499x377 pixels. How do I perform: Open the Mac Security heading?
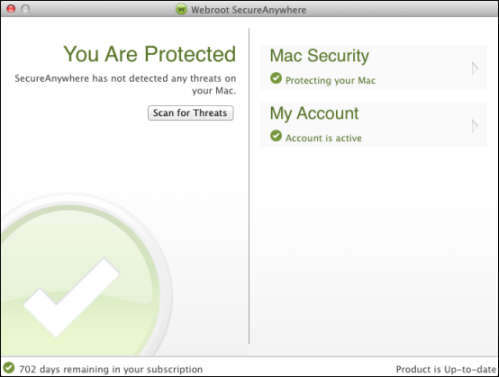point(319,55)
